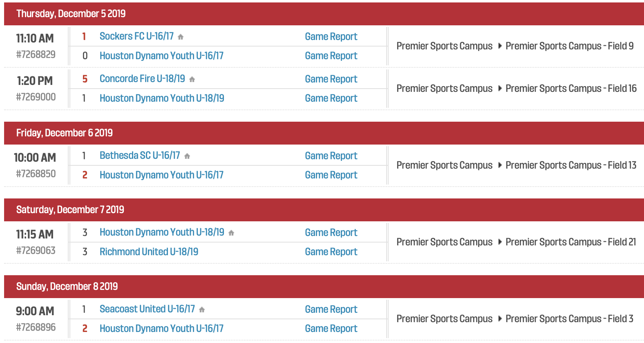
Task: Click home icon beside Bethesda SC U-16/17
Action: click(x=187, y=156)
